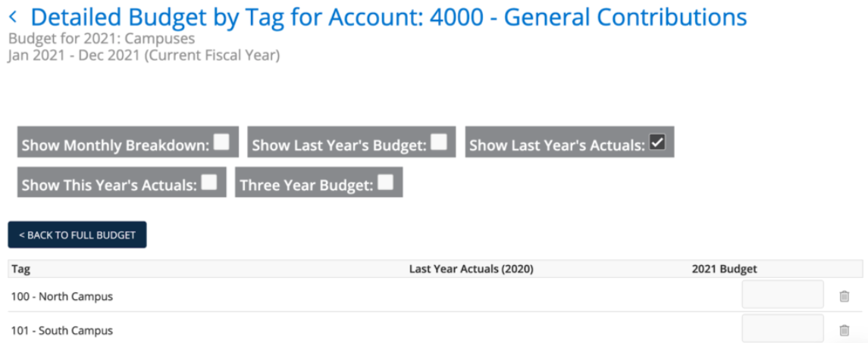Image resolution: width=868 pixels, height=343 pixels.
Task: Enable the Three Year Budget checkbox
Action: (385, 182)
